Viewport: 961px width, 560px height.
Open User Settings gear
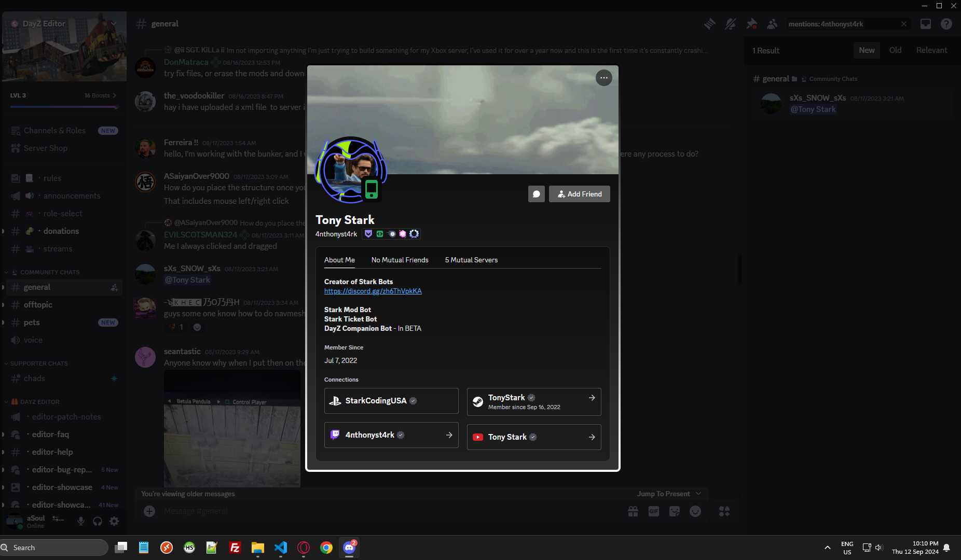point(114,521)
